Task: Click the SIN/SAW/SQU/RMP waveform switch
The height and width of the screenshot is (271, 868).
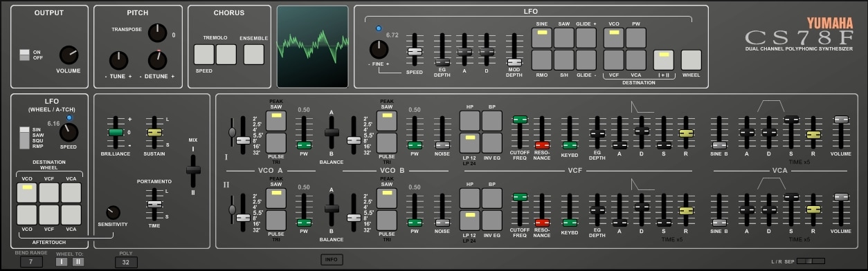Action: [25, 137]
